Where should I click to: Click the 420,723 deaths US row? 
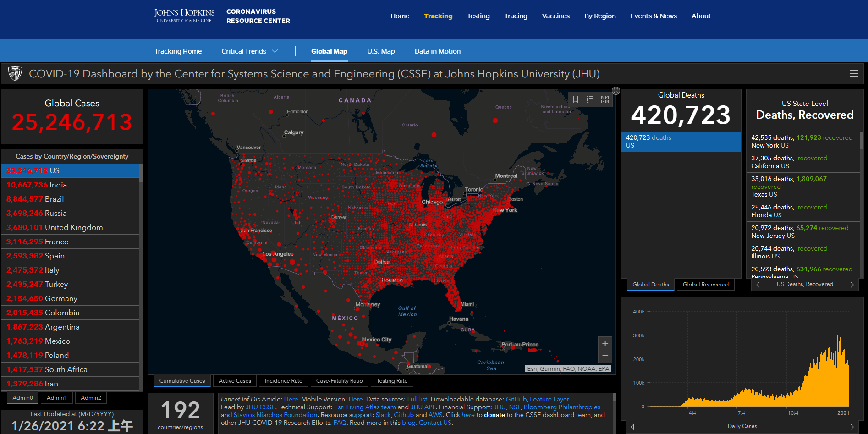681,142
